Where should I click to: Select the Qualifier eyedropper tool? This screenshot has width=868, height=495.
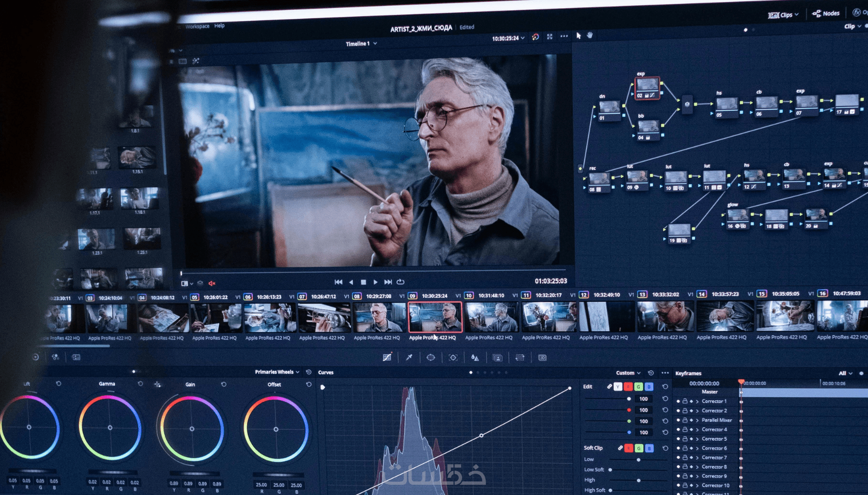[x=409, y=357]
